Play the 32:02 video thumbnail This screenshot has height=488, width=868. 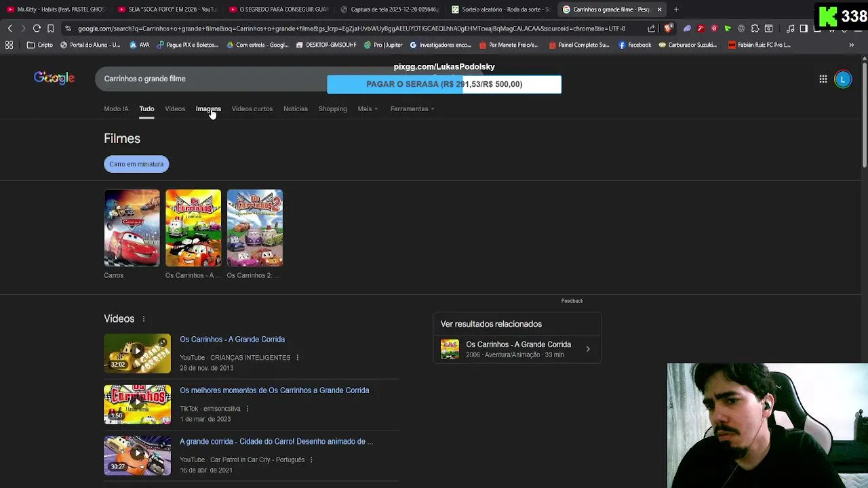(137, 353)
